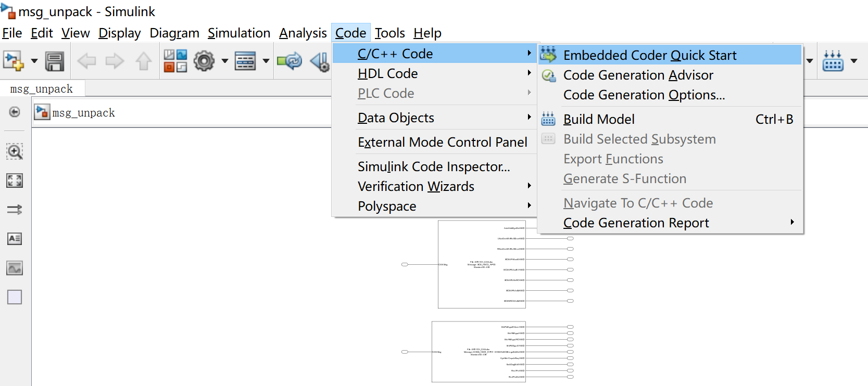Expand the Model Explorer dropdown arrow
This screenshot has width=868, height=386.
(x=266, y=61)
